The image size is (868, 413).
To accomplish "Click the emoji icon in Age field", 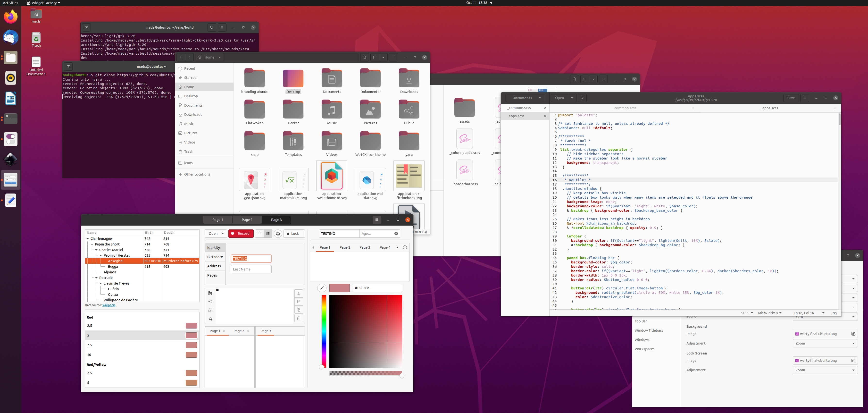I will [x=396, y=234].
